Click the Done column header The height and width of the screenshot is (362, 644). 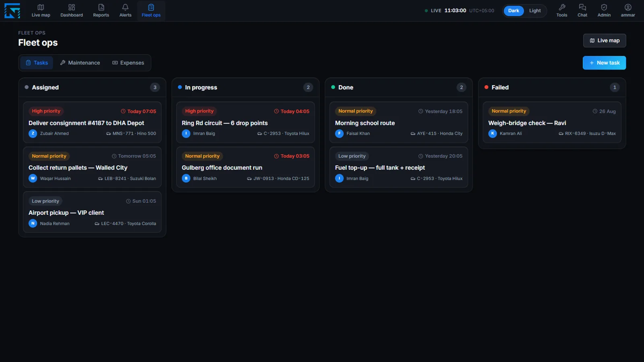point(398,87)
